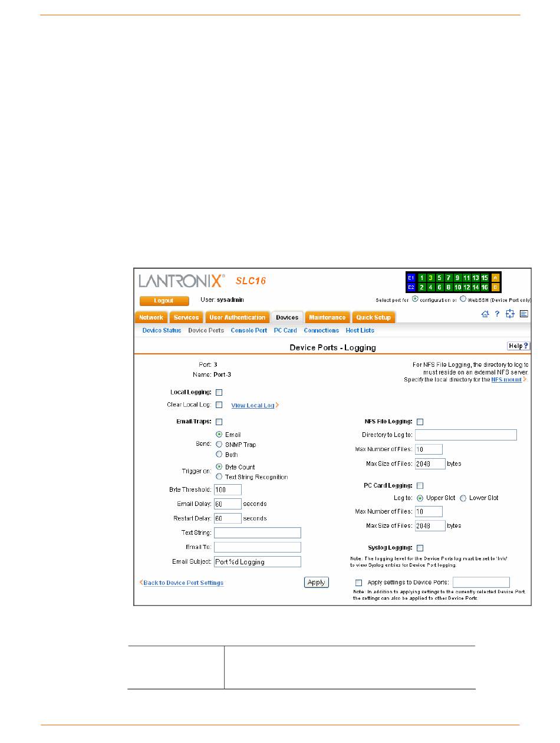This screenshot has width=560, height=743.
Task: Select port 9 in the port grid
Action: pyautogui.click(x=457, y=278)
